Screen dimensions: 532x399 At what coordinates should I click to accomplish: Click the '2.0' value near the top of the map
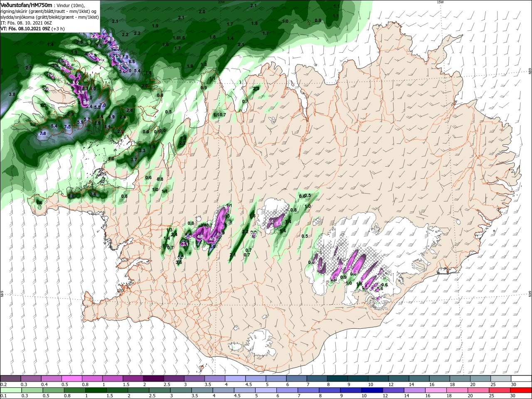(202, 12)
